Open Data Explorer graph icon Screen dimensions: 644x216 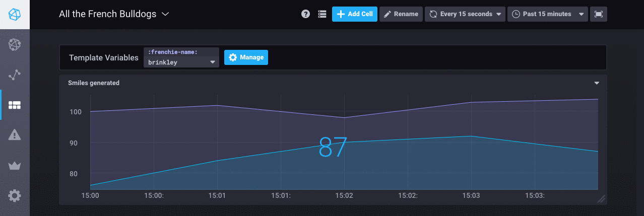[x=15, y=75]
